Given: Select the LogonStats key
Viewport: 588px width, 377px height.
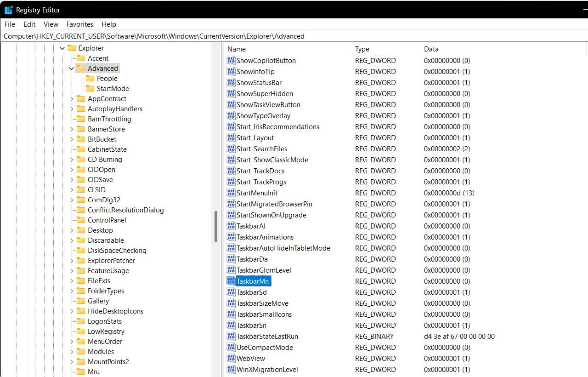Looking at the screenshot, I should [105, 321].
